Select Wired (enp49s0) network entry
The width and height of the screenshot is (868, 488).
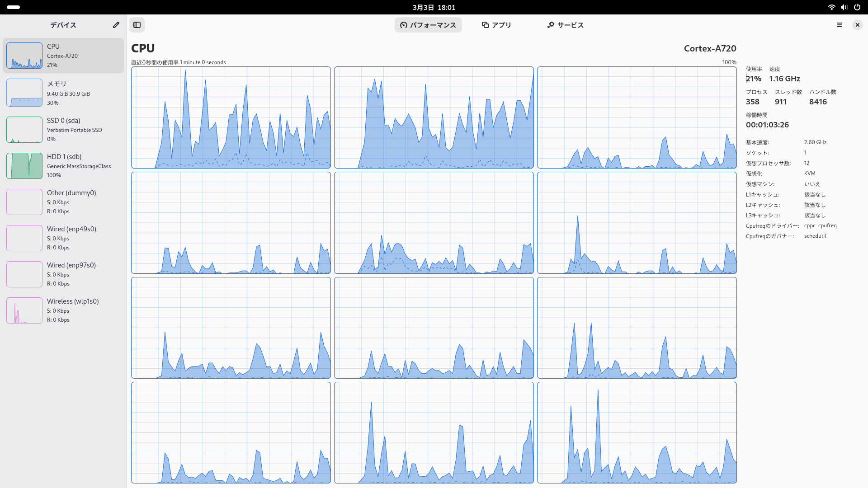pyautogui.click(x=63, y=238)
